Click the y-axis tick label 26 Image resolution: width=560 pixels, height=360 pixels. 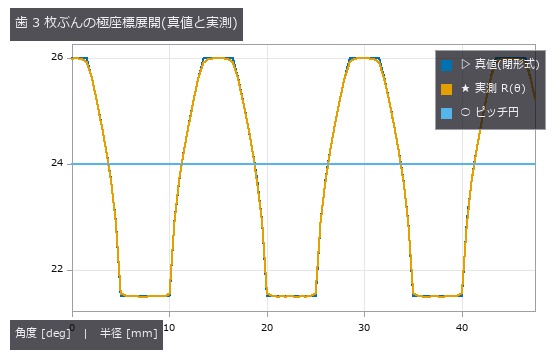pyautogui.click(x=57, y=57)
